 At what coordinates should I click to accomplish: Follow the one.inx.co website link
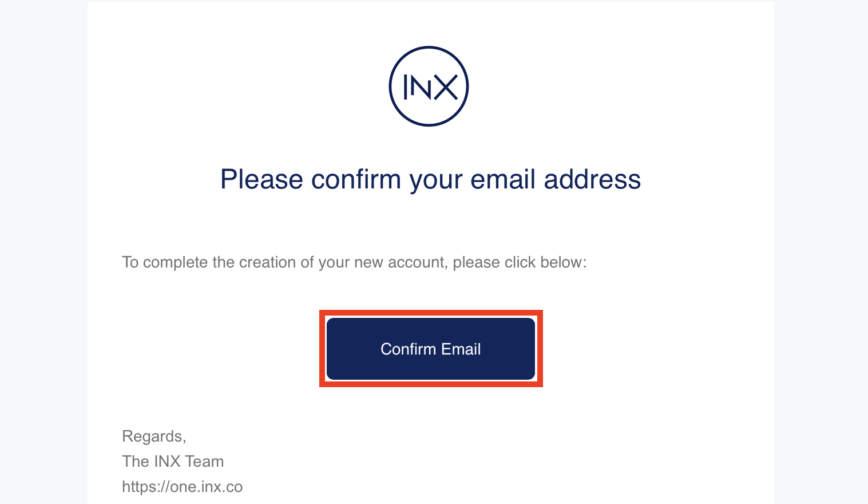pyautogui.click(x=182, y=486)
